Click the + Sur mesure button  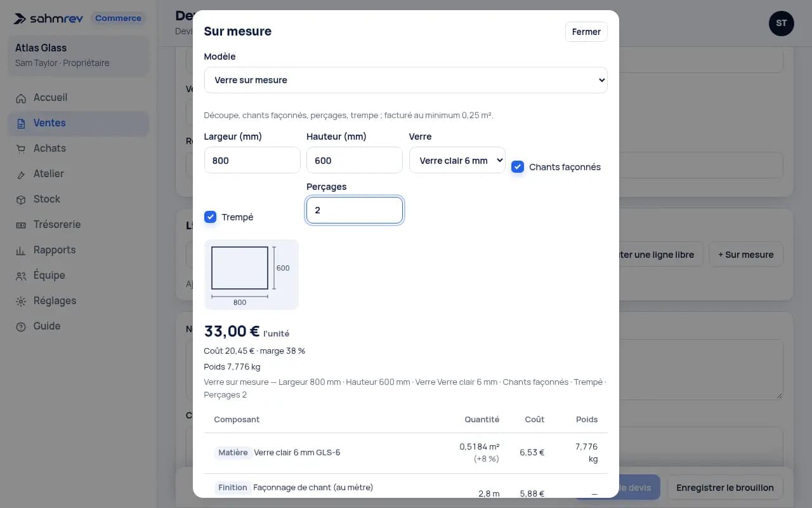pyautogui.click(x=745, y=255)
